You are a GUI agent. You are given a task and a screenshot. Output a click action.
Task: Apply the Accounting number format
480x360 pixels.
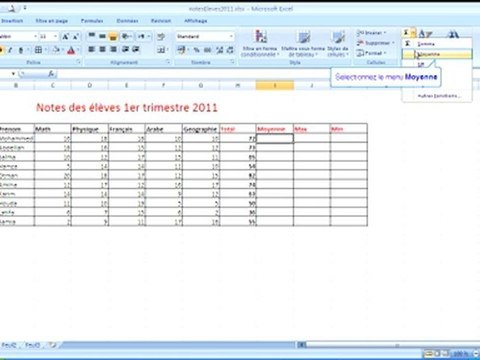point(181,50)
